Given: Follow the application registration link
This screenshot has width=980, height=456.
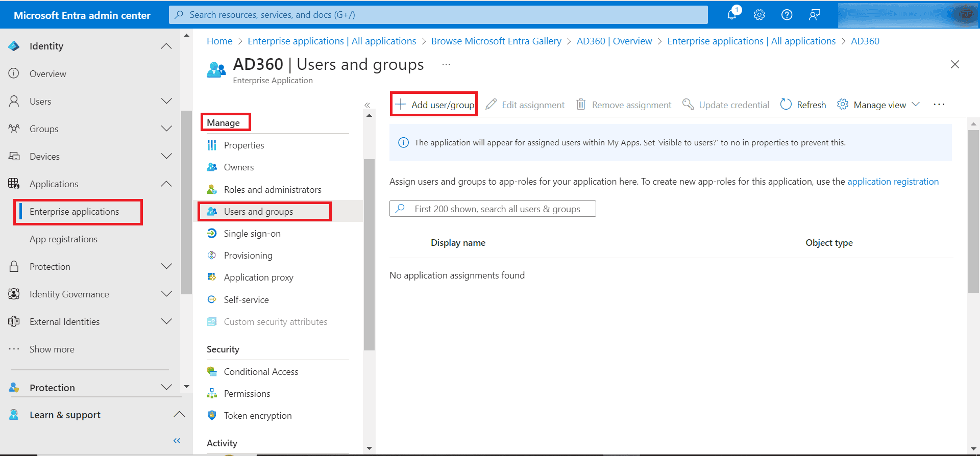Looking at the screenshot, I should coord(893,182).
